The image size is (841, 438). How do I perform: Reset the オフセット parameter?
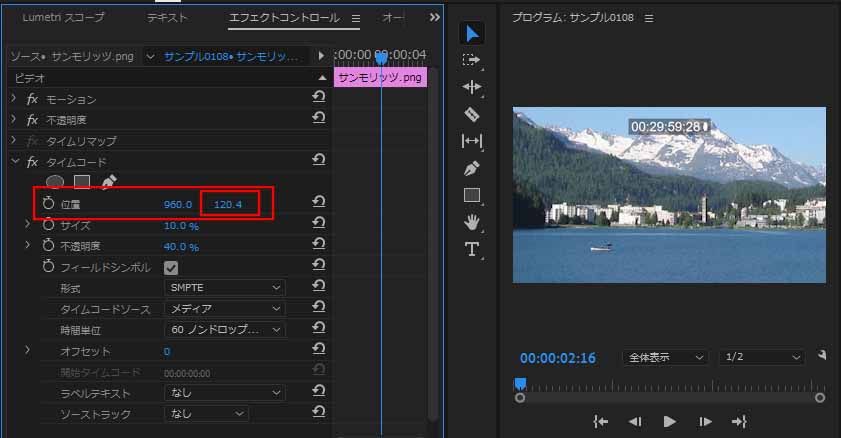(x=319, y=349)
